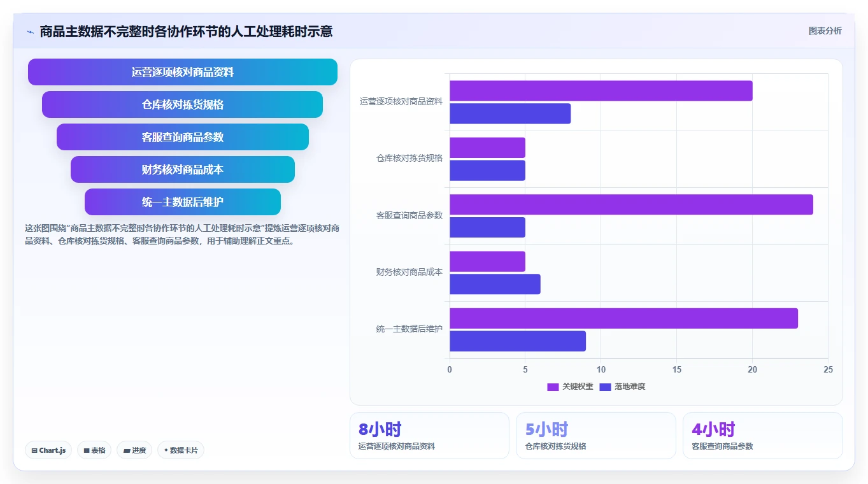This screenshot has width=868, height=484.
Task: Click the purple bar for 仓库核对拣货规格
Action: click(487, 148)
